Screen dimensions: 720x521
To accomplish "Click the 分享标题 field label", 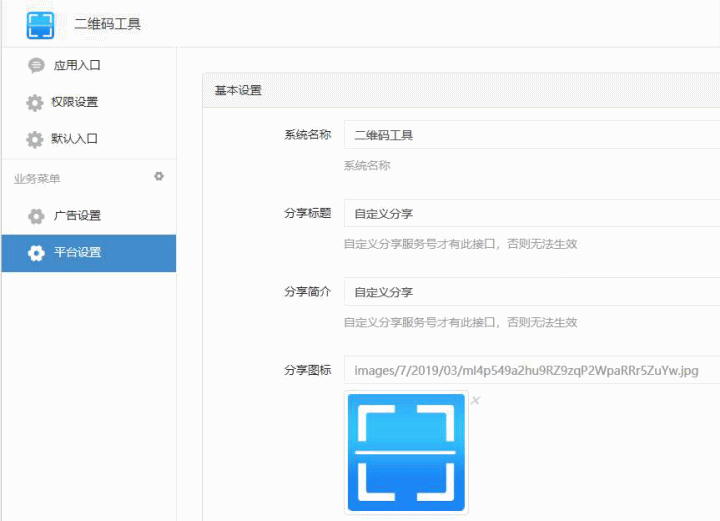I will [308, 213].
